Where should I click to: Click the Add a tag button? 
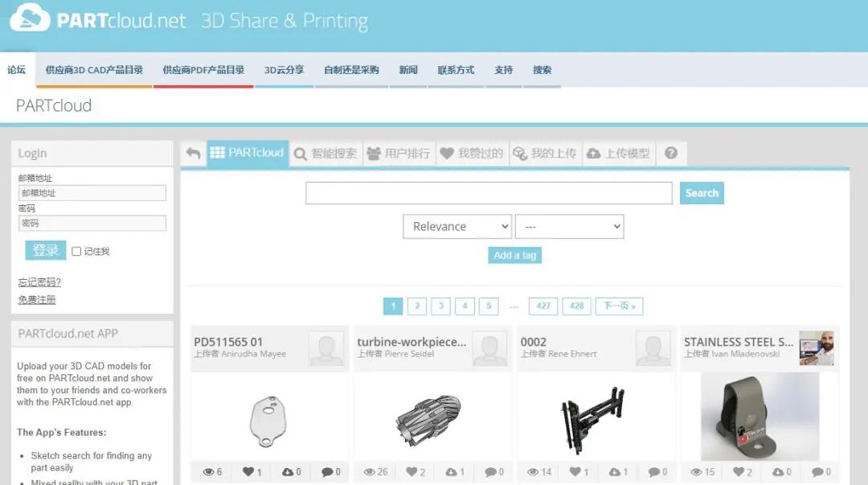515,256
